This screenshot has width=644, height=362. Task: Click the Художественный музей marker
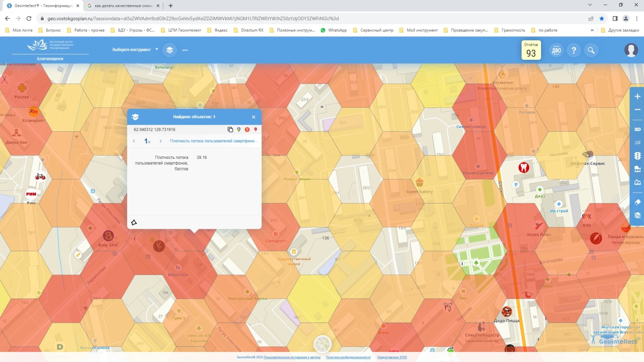tap(293, 251)
